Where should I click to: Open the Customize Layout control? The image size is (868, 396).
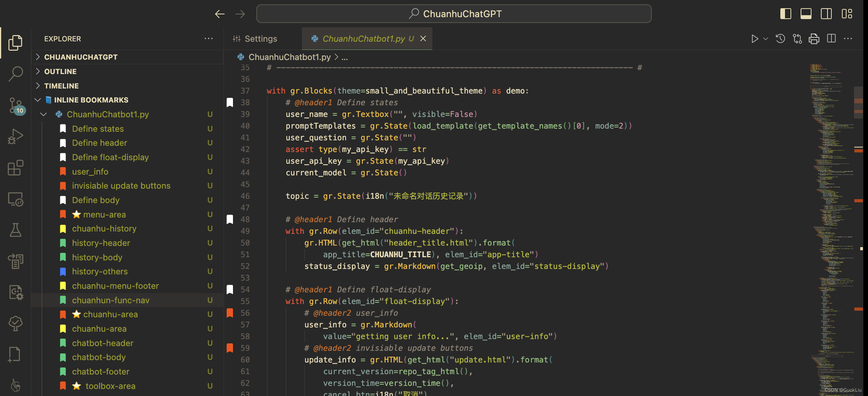848,13
